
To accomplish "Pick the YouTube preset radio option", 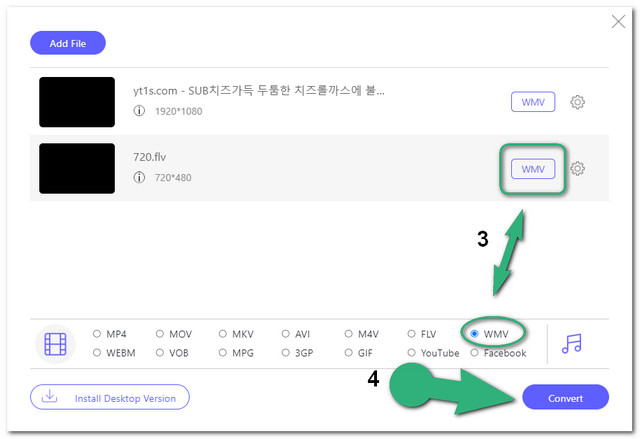I will click(x=412, y=353).
